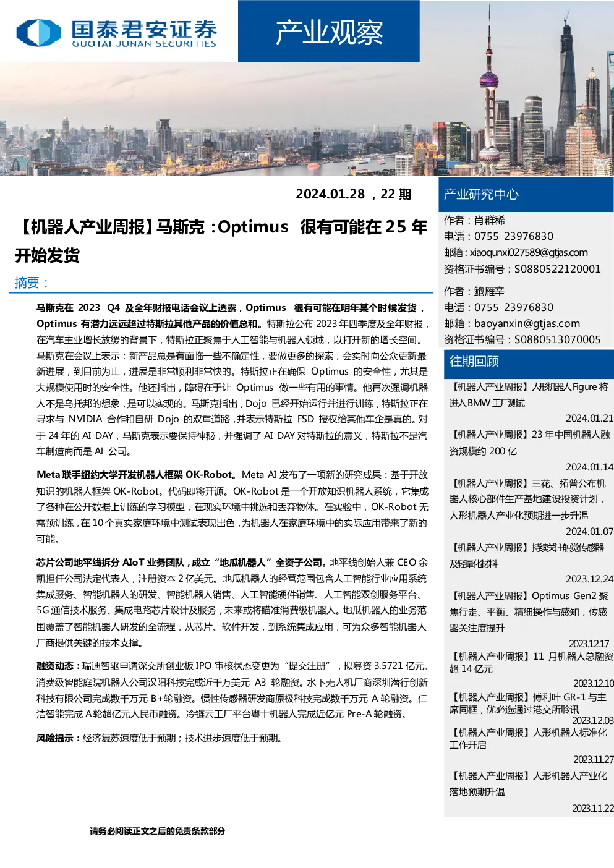Open past report 人形机器人标准化工作开启

528,739
